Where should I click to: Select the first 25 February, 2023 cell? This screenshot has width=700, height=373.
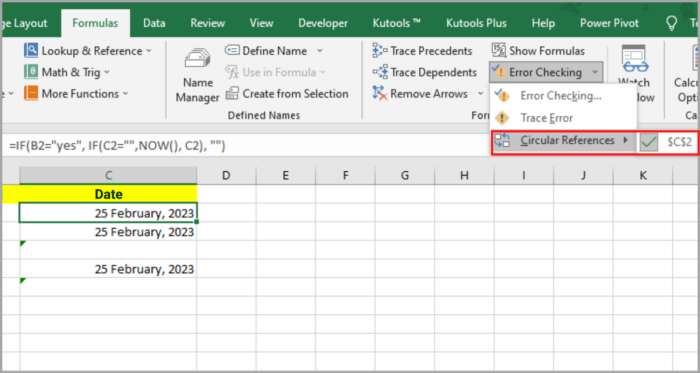108,213
